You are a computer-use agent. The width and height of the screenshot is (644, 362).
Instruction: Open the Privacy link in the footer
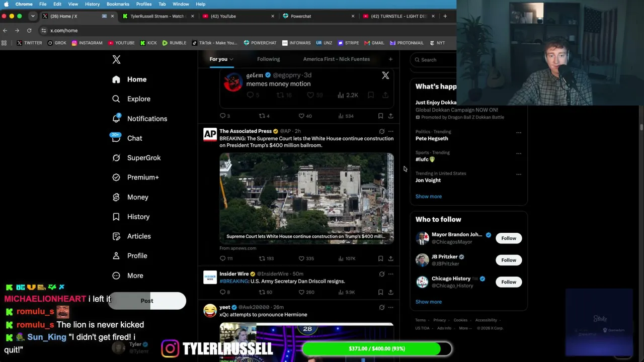(x=440, y=320)
